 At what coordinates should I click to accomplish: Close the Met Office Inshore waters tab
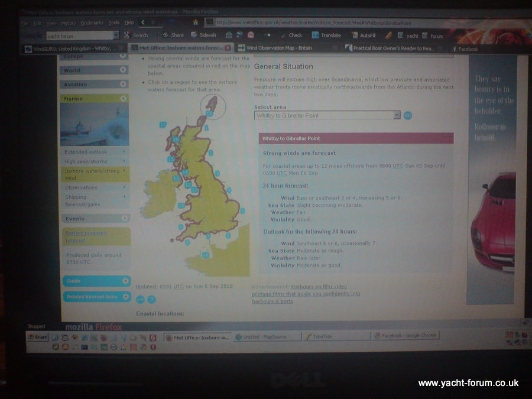[x=228, y=48]
